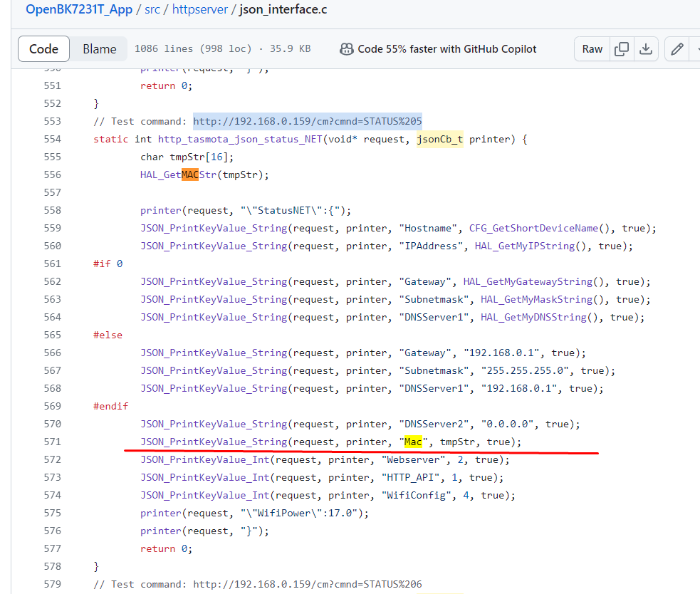Select line number 561
The image size is (700, 594).
tap(52, 264)
